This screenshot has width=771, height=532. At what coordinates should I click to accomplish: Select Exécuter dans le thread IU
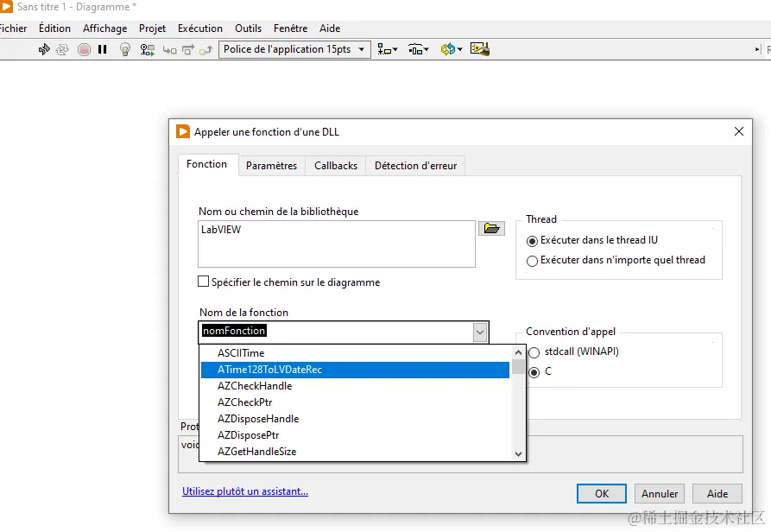point(532,241)
